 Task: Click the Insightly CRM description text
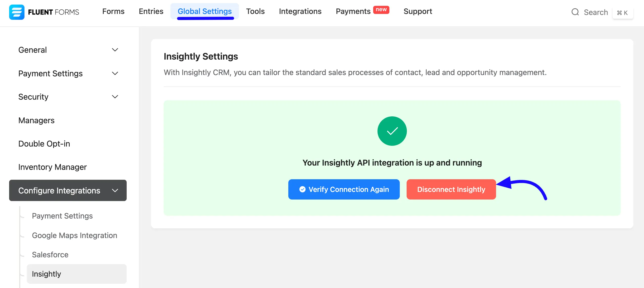click(x=355, y=73)
